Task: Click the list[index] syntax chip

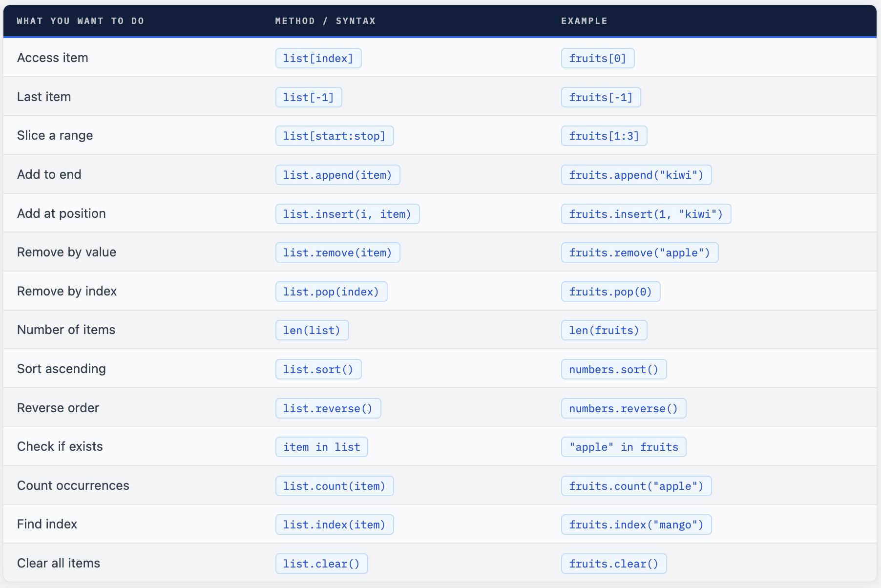Action: tap(318, 58)
